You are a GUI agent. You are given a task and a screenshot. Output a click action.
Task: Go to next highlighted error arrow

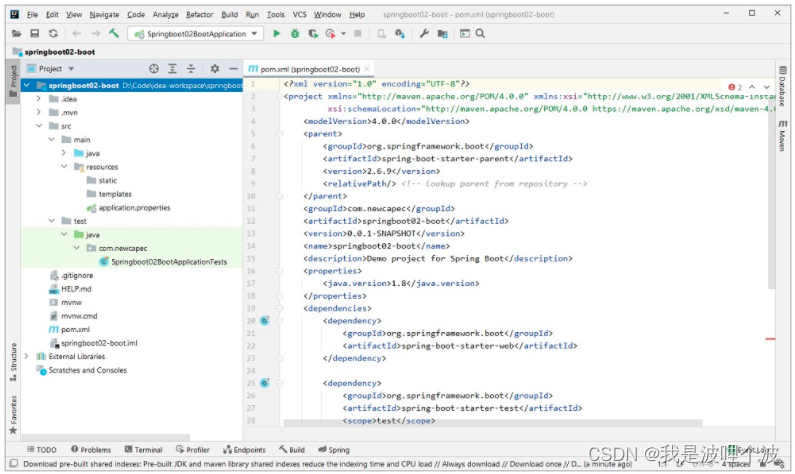[766, 87]
